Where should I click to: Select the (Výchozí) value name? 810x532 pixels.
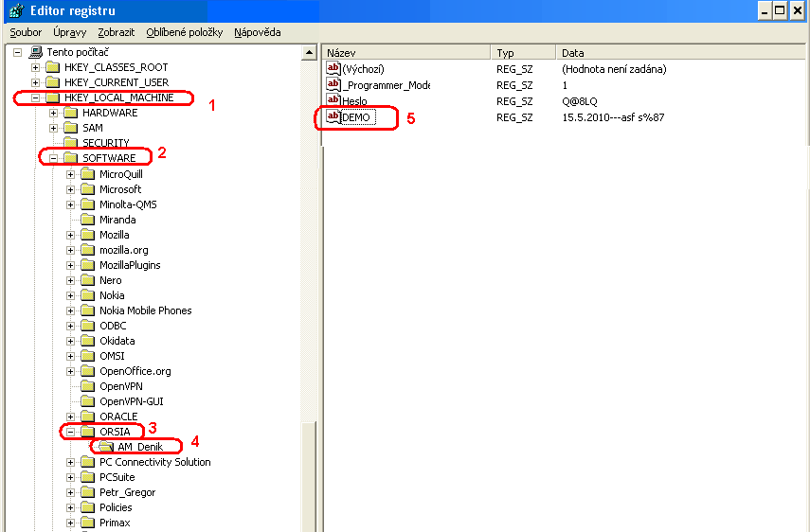363,69
